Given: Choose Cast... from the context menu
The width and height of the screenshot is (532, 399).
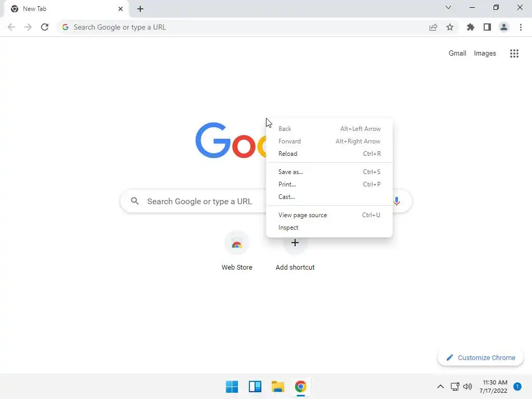Looking at the screenshot, I should (x=329, y=197).
